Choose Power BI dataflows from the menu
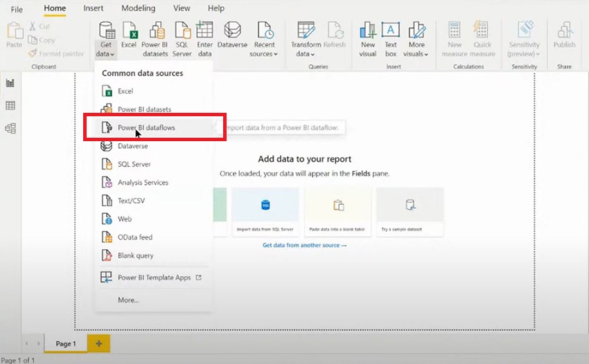The width and height of the screenshot is (589, 364). (154, 127)
